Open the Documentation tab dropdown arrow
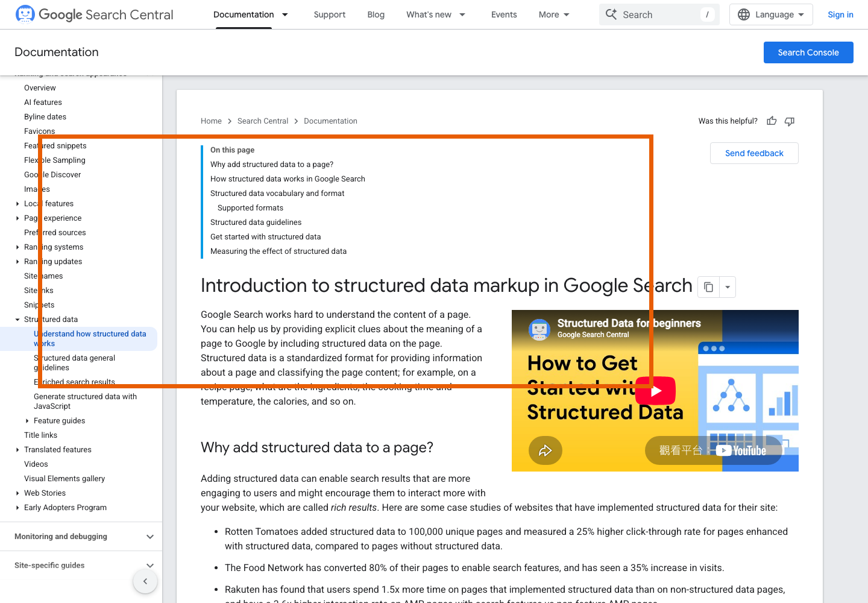 (x=285, y=14)
